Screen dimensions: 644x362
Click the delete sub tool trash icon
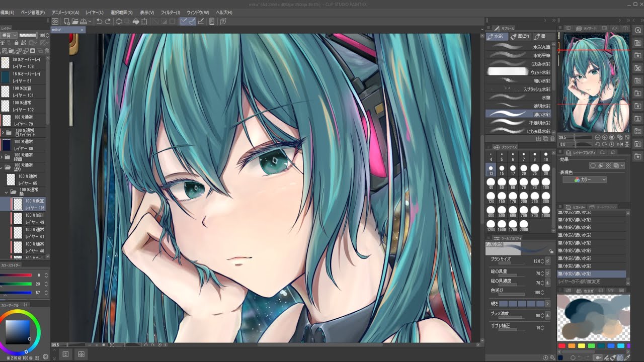coord(552,138)
